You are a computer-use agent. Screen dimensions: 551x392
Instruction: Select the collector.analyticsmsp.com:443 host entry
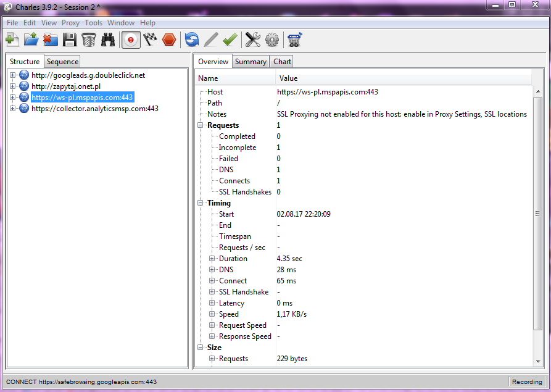pyautogui.click(x=94, y=109)
